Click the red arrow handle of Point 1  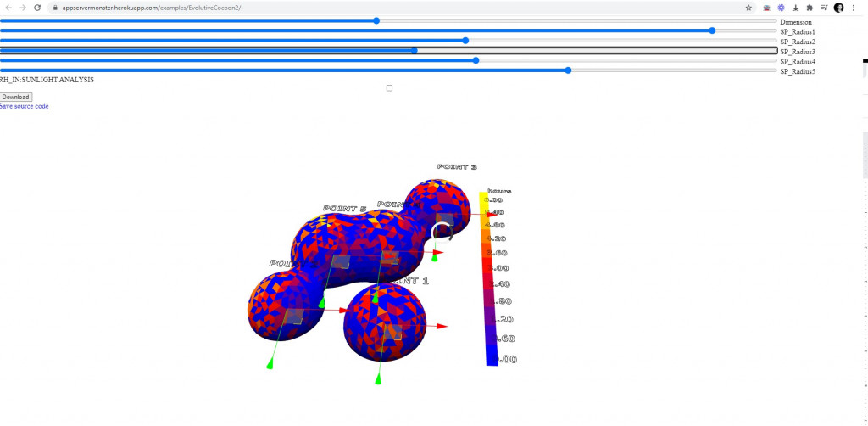point(442,326)
